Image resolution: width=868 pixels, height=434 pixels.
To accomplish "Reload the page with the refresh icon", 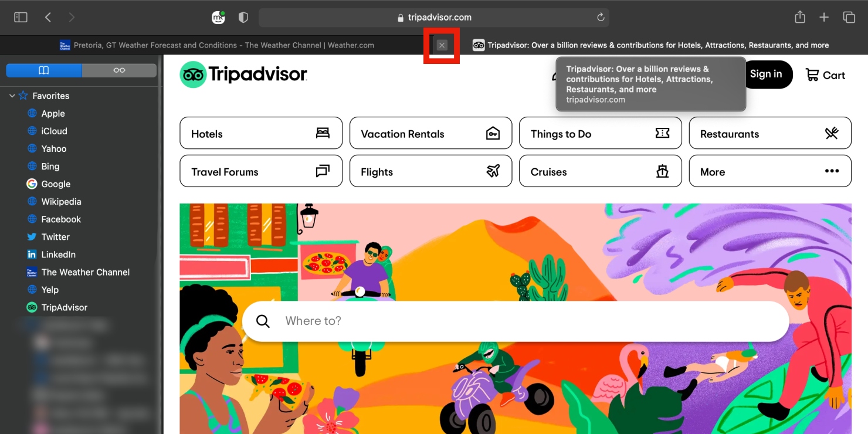I will pos(601,18).
